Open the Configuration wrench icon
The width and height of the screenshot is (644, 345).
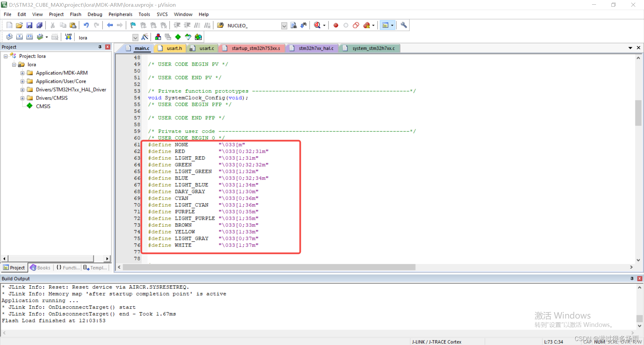pos(404,25)
